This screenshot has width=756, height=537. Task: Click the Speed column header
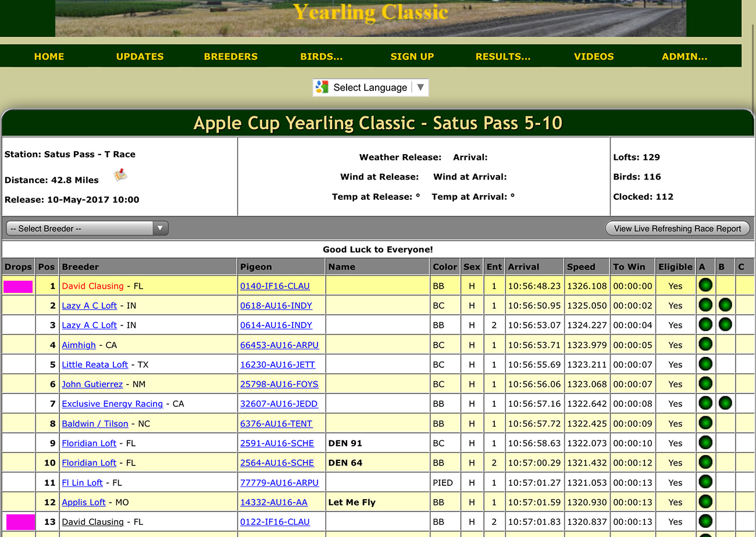[581, 267]
